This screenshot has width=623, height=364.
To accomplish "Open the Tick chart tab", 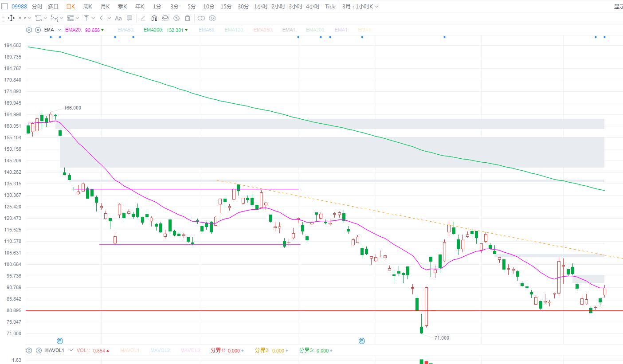I will coord(330,7).
